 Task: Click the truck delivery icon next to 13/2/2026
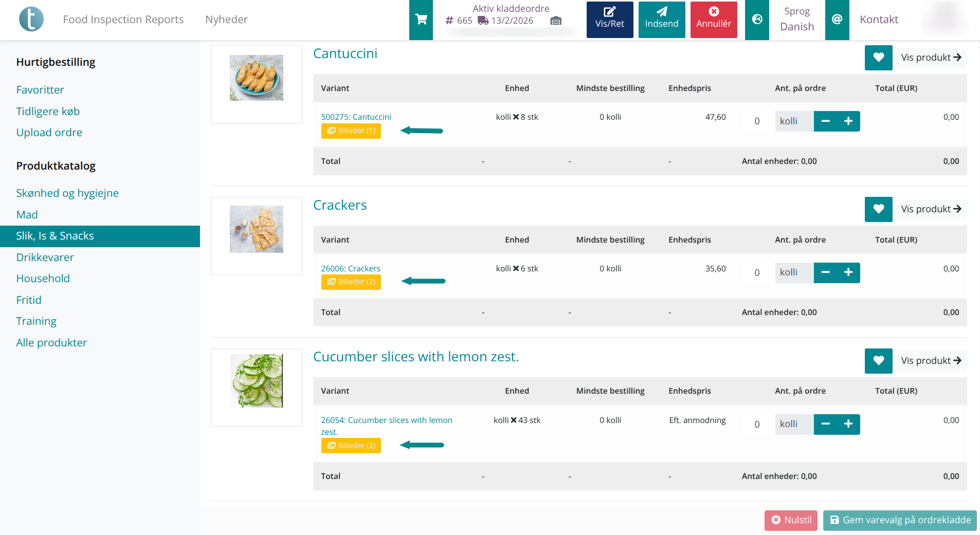[482, 21]
